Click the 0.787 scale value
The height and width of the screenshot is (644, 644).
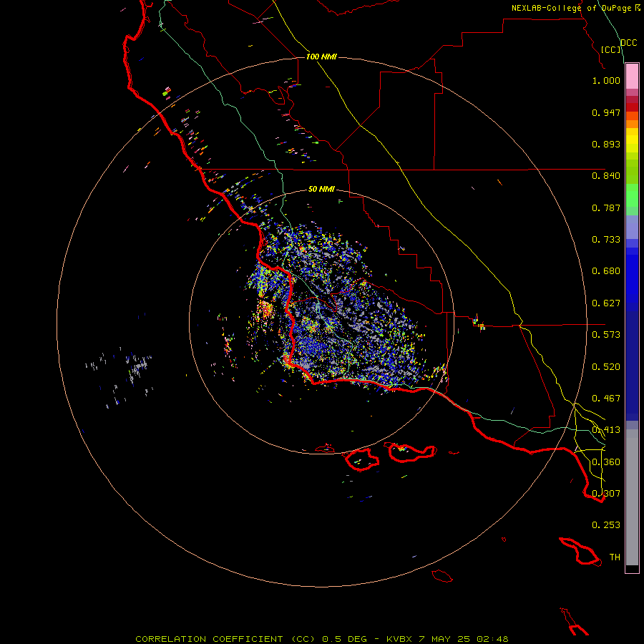coord(606,208)
